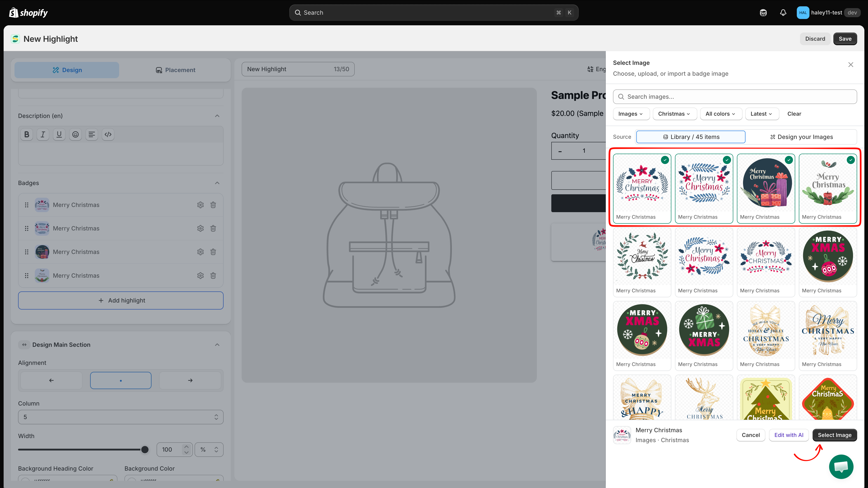Click Cancel in image picker
Image resolution: width=868 pixels, height=488 pixels.
tap(751, 435)
